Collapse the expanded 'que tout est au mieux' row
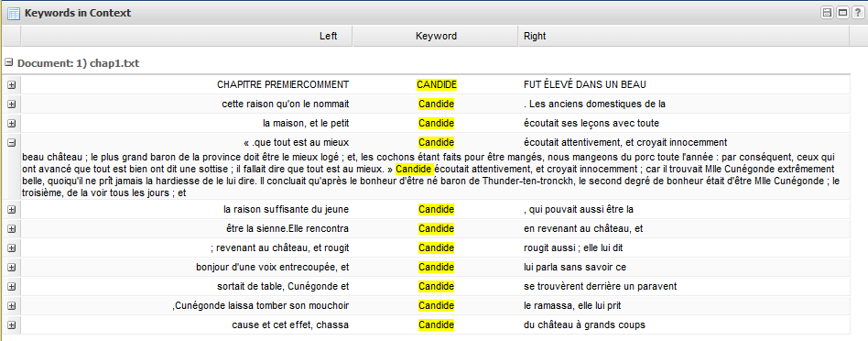 (12, 142)
